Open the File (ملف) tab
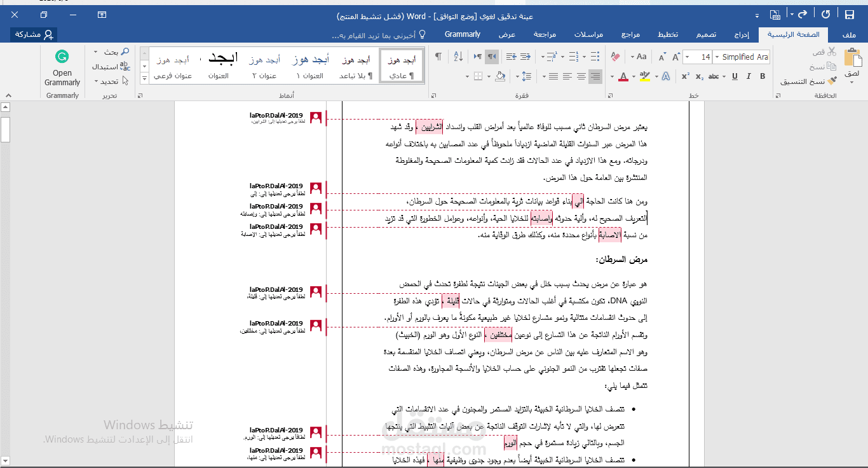868x468 pixels. [x=849, y=34]
